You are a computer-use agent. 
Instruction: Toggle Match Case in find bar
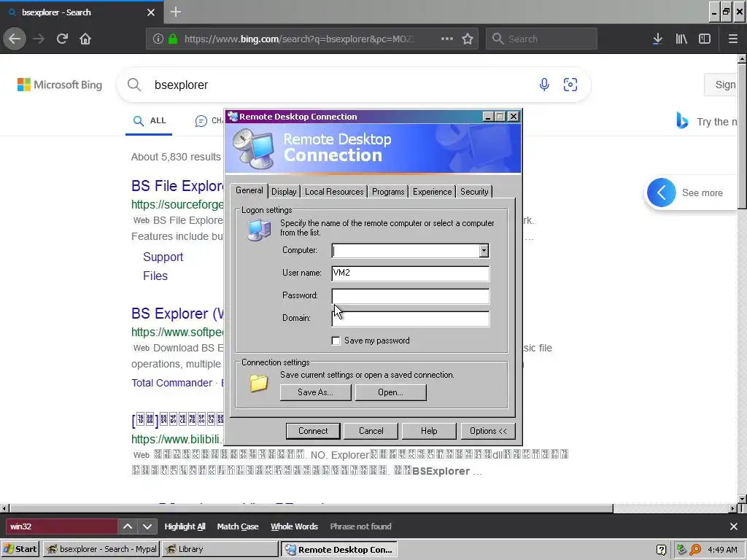coord(238,526)
